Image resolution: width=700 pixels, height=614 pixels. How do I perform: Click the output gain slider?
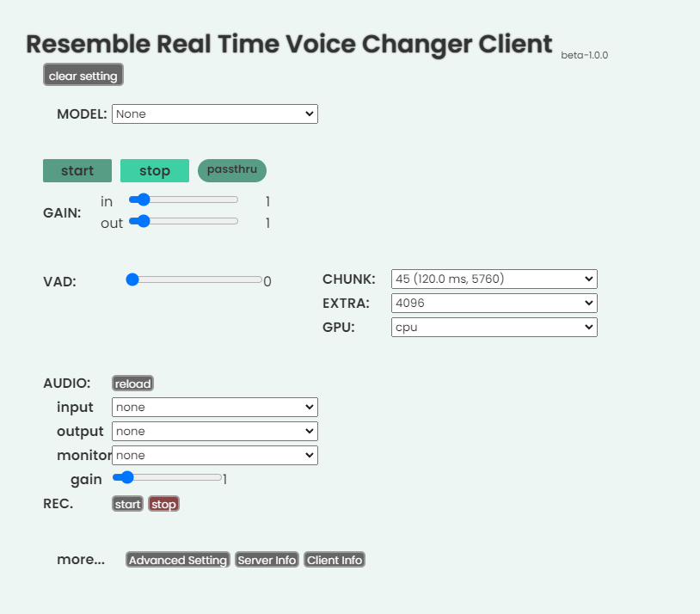pos(183,221)
